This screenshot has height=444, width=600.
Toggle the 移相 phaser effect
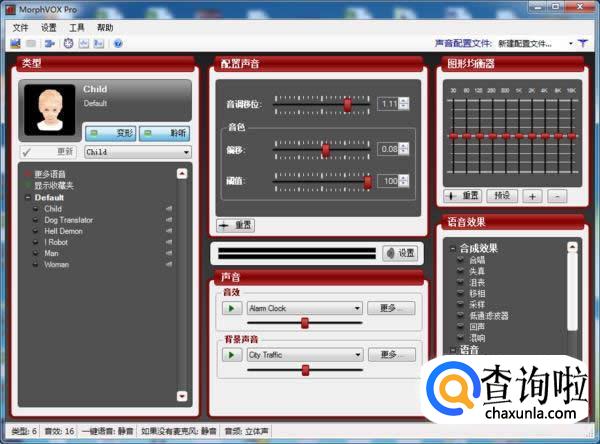[461, 294]
